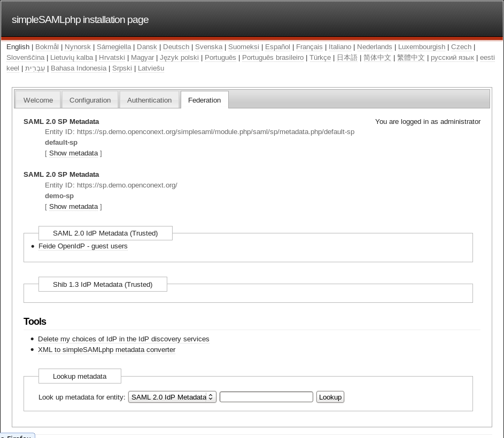The width and height of the screenshot is (504, 438).
Task: Switch language to Luxembourgish
Action: point(422,47)
